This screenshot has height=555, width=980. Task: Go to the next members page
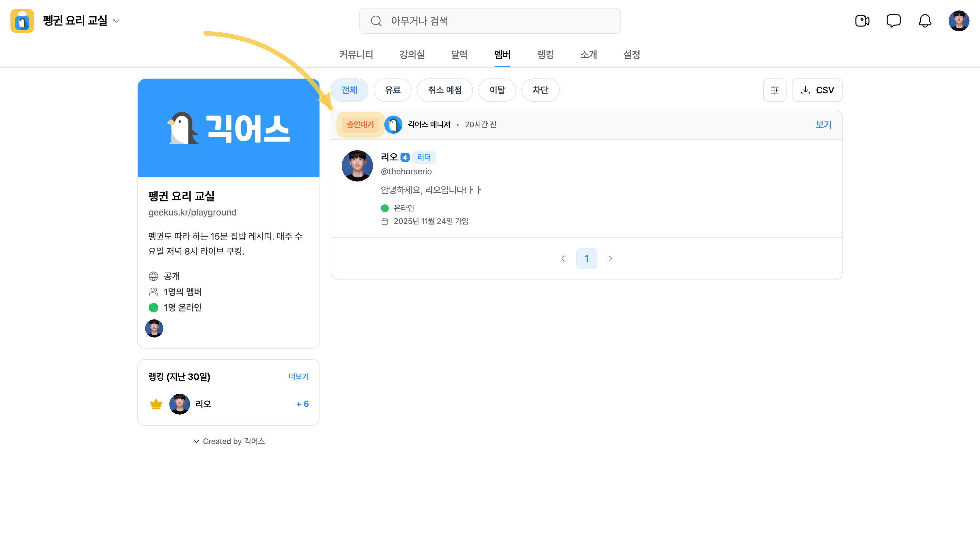click(610, 259)
